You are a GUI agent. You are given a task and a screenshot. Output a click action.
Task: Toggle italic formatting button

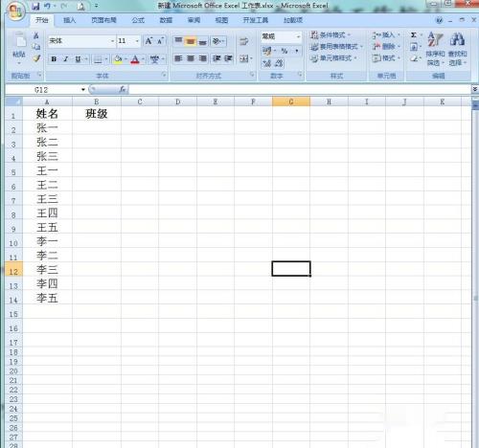coord(66,59)
